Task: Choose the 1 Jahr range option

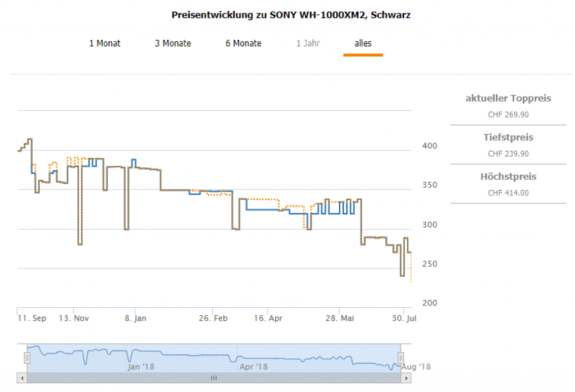Action: click(308, 43)
